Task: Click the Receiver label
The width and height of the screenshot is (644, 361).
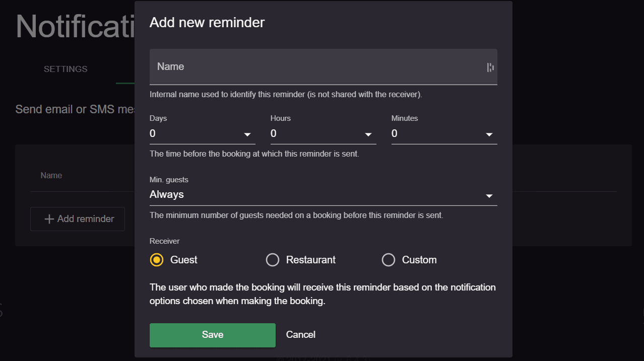Action: click(165, 241)
